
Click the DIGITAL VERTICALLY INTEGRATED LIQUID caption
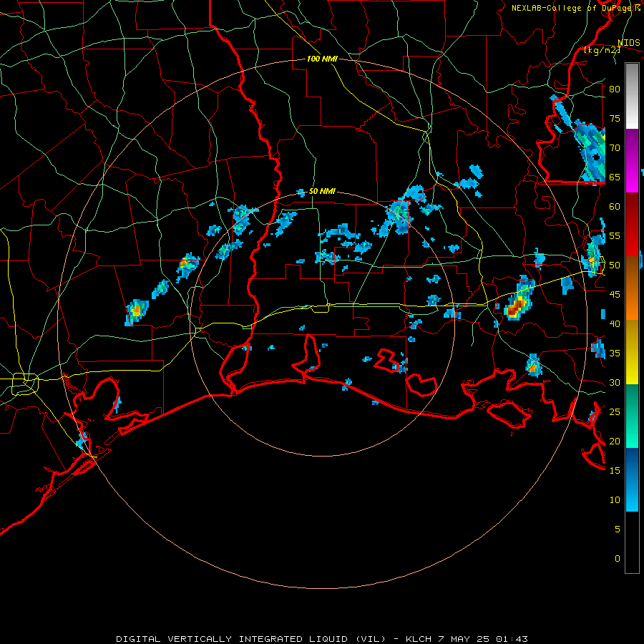250,639
